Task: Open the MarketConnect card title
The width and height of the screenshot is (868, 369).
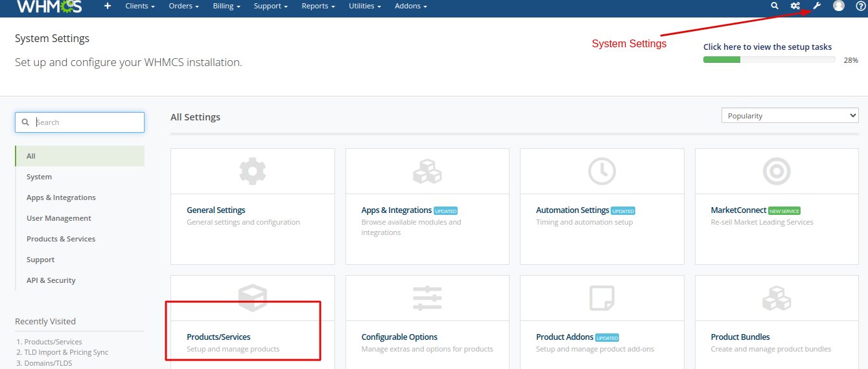Action: pyautogui.click(x=739, y=210)
